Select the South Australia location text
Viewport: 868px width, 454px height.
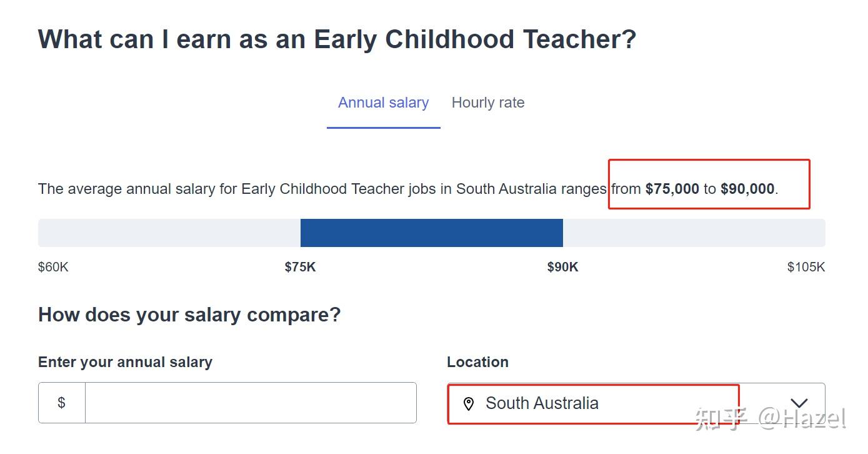542,403
